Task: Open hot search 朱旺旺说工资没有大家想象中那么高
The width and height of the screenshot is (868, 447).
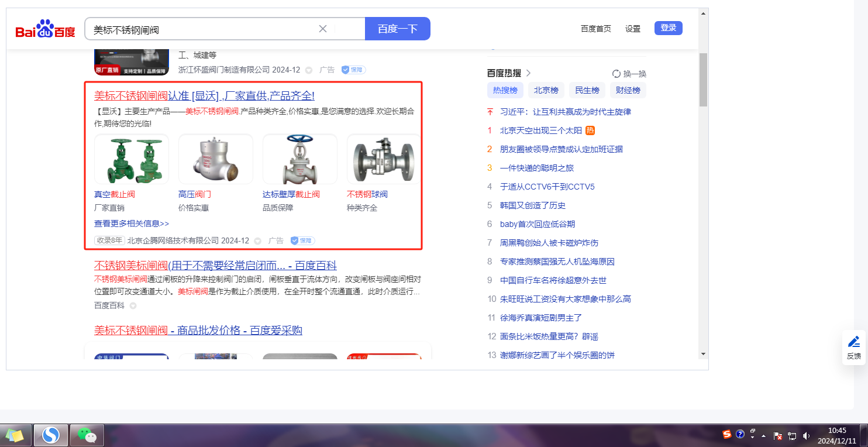Action: click(x=566, y=299)
